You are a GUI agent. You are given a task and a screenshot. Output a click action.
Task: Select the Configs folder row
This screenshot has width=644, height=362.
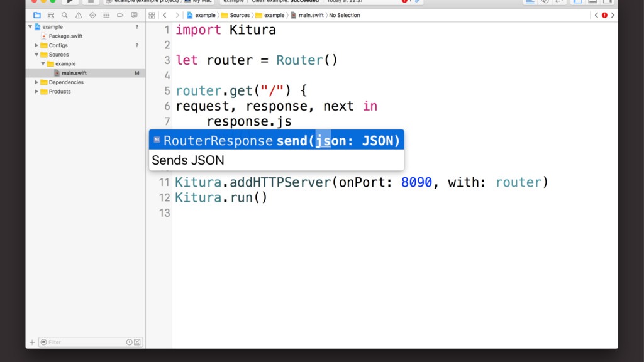[x=86, y=45]
